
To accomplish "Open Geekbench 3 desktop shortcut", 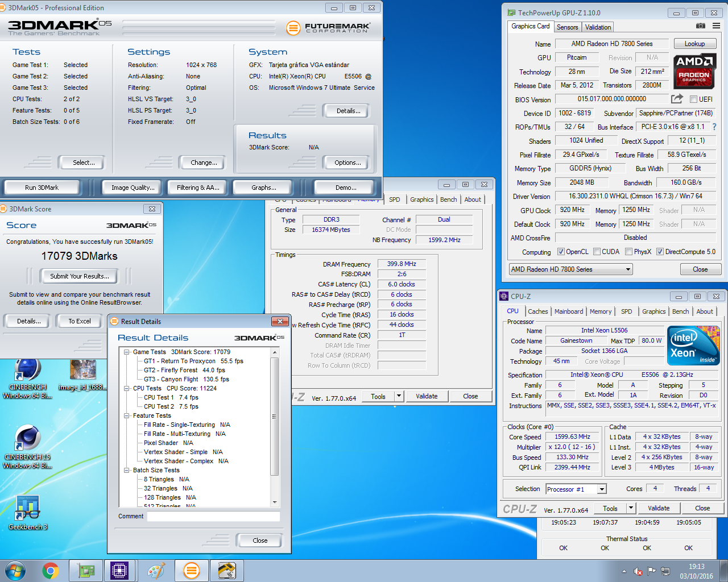I will click(x=27, y=513).
